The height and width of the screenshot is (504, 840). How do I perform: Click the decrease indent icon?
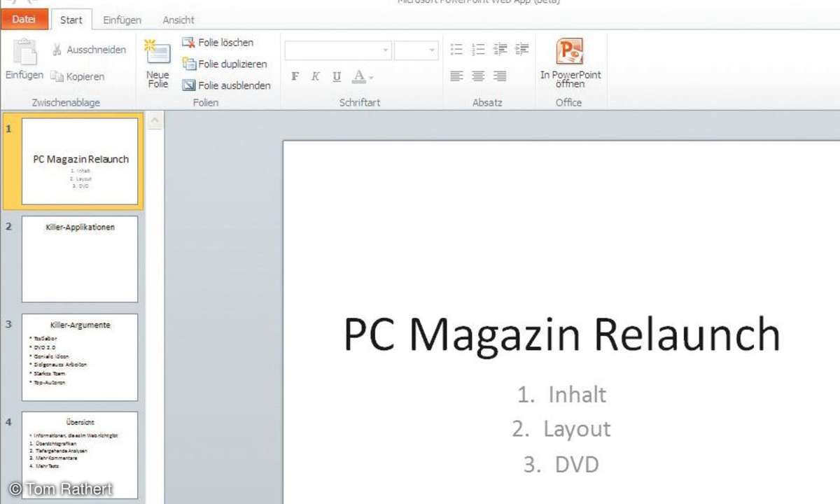pyautogui.click(x=500, y=49)
